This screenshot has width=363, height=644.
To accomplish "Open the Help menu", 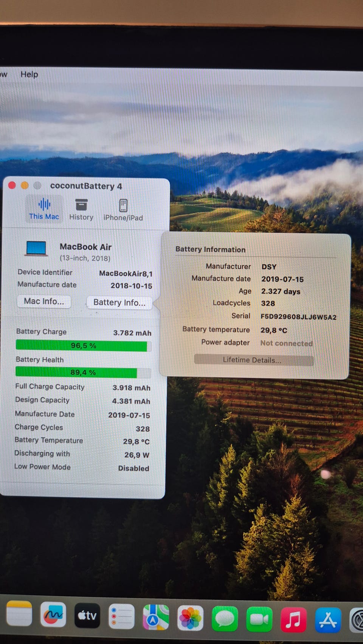I will (x=29, y=74).
